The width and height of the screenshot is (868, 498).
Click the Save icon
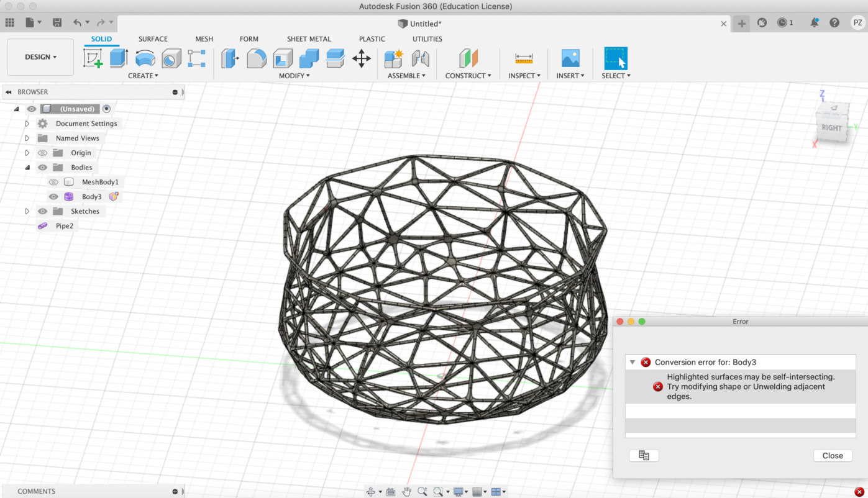coord(57,23)
